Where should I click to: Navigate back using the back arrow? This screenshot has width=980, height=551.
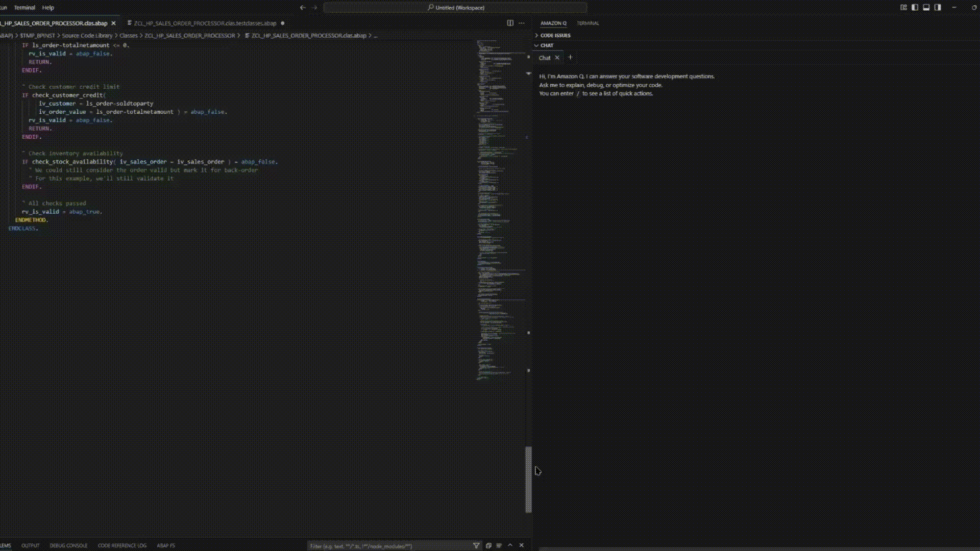click(302, 8)
